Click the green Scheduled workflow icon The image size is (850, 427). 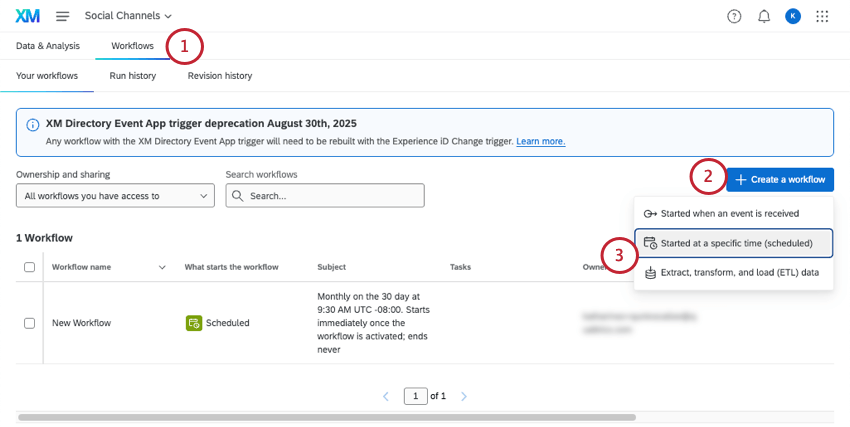click(194, 323)
